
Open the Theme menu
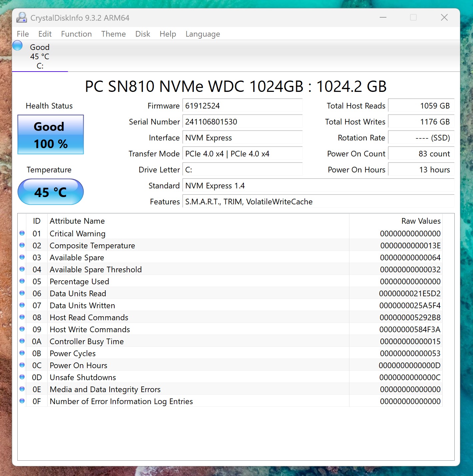(x=113, y=34)
